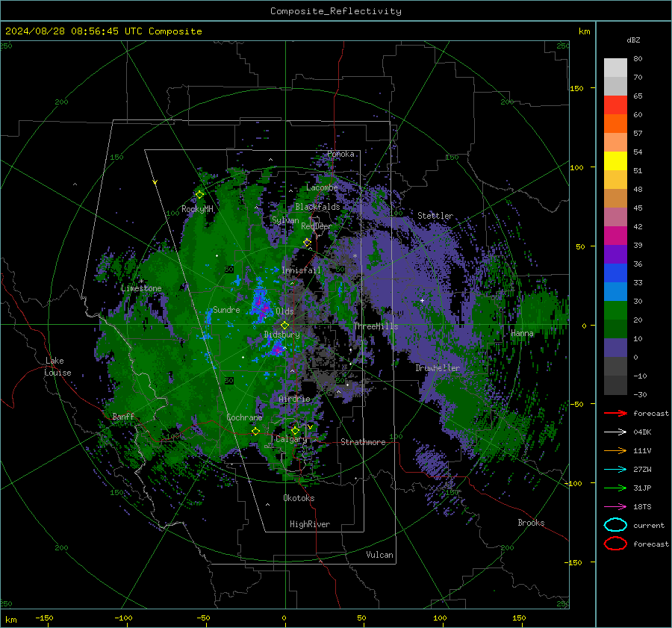The image size is (672, 628).
Task: Click the Lake Louise label
Action: (57, 367)
